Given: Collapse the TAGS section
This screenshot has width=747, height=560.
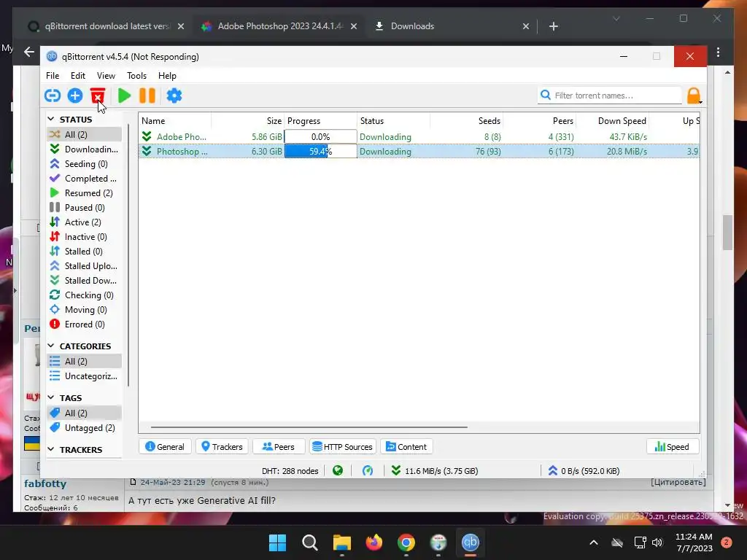Looking at the screenshot, I should click(x=51, y=397).
